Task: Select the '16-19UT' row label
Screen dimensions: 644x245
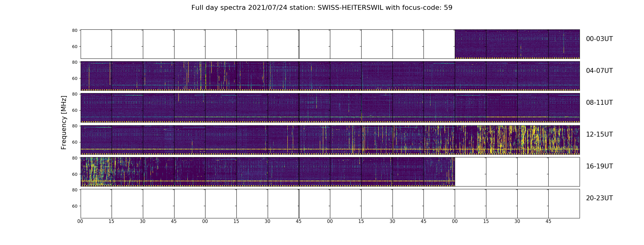Action: [599, 166]
